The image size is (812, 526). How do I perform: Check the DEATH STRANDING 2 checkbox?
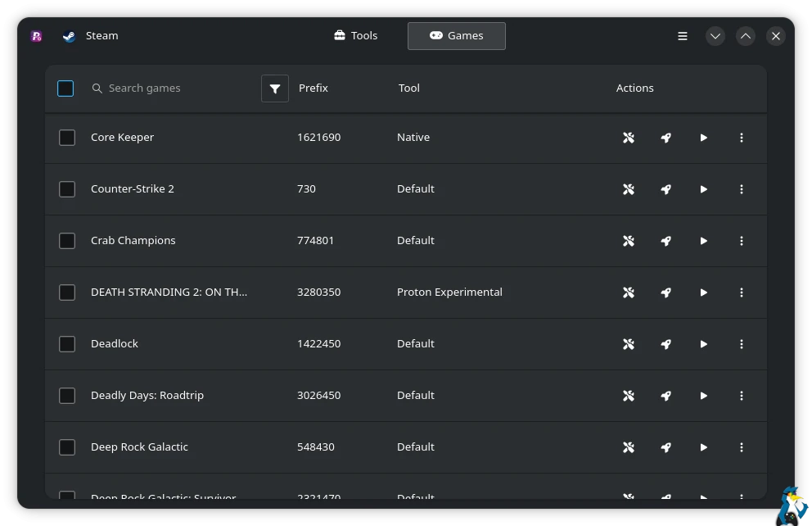[x=67, y=292]
